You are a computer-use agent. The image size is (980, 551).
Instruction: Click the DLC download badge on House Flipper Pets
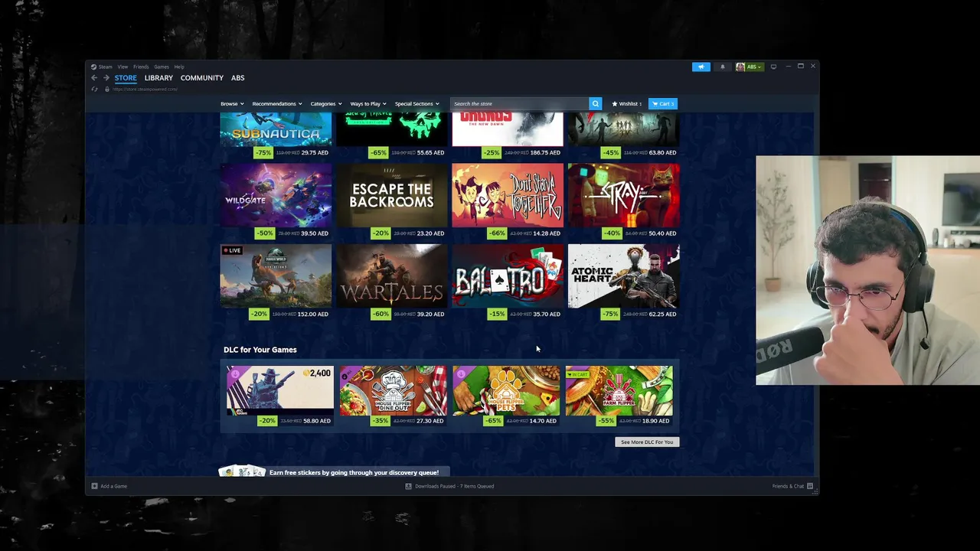[460, 374]
